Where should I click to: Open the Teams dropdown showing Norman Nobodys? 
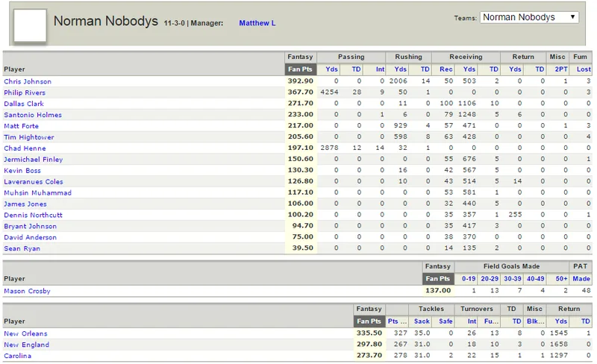click(x=529, y=17)
